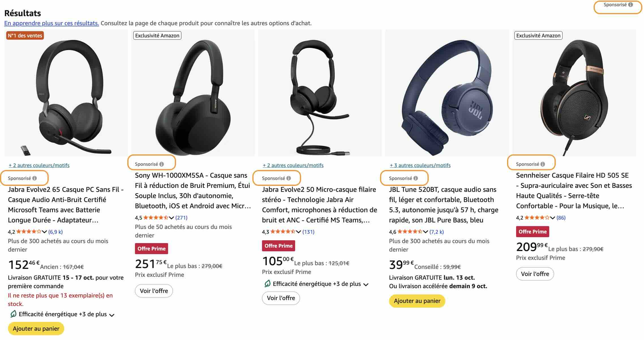This screenshot has width=644, height=340.
Task: Expand rating breakdown arrow for Jabra Evolve2 65
Action: [44, 232]
